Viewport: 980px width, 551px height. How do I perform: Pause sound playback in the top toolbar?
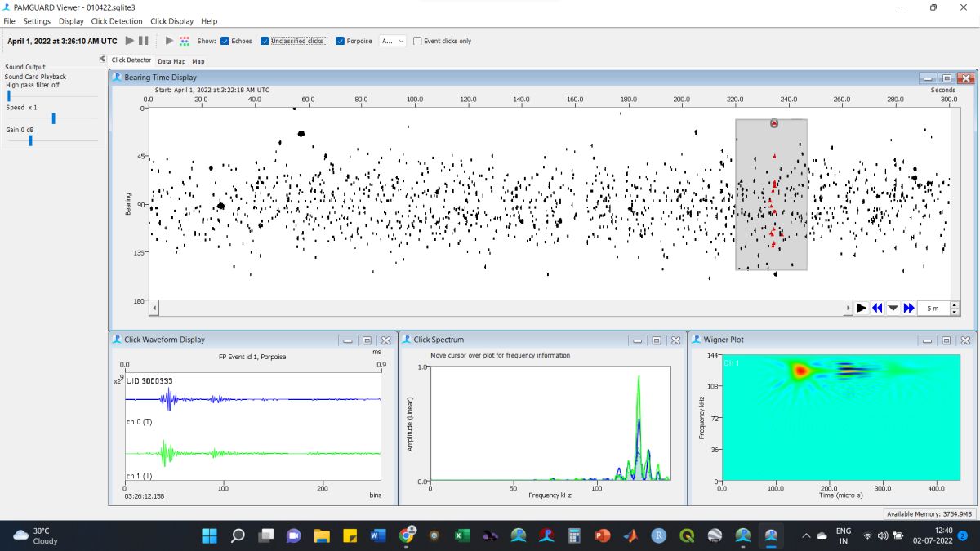point(144,40)
